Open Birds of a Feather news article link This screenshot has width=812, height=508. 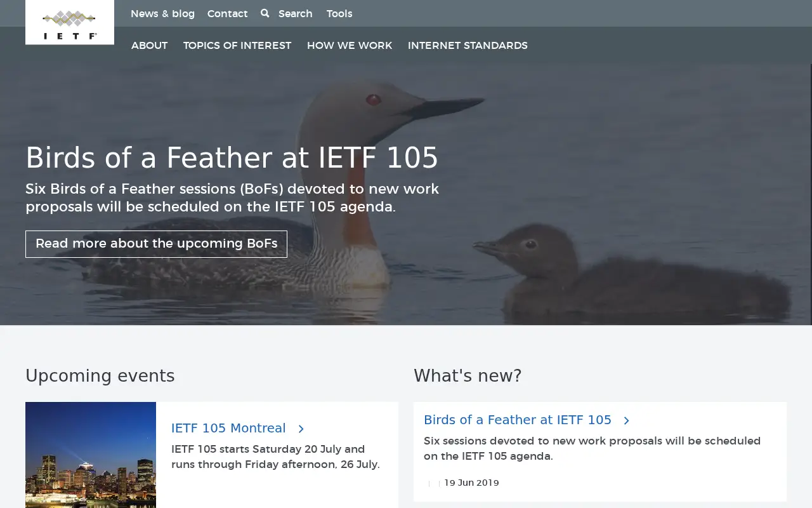click(518, 420)
